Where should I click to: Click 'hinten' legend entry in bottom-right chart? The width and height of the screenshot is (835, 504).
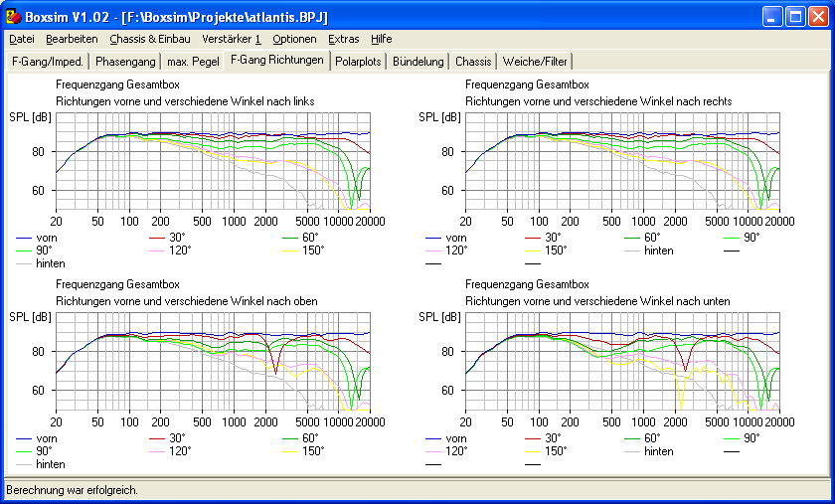648,450
